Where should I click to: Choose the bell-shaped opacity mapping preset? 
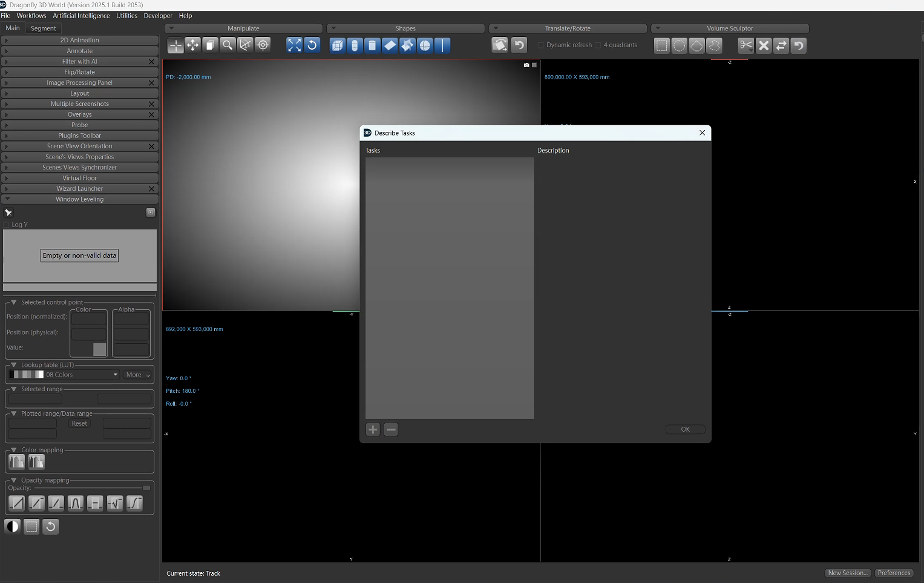click(76, 503)
